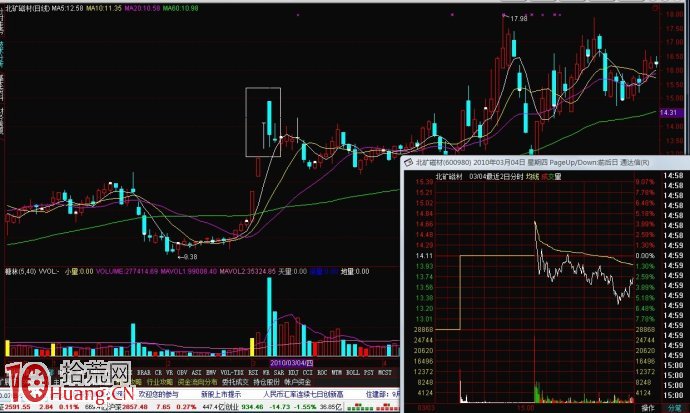Click 操作 button in intraday popup
This screenshot has height=413, width=690.
pyautogui.click(x=648, y=409)
